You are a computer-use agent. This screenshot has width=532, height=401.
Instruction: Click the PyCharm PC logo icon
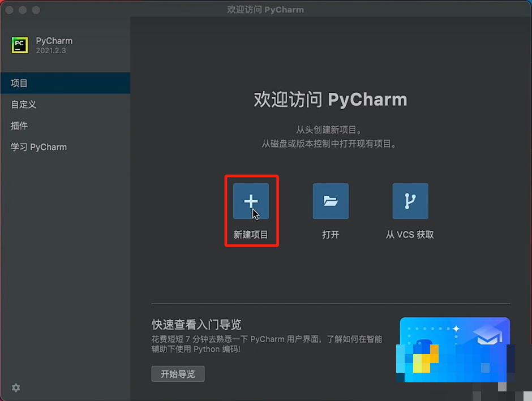(20, 45)
